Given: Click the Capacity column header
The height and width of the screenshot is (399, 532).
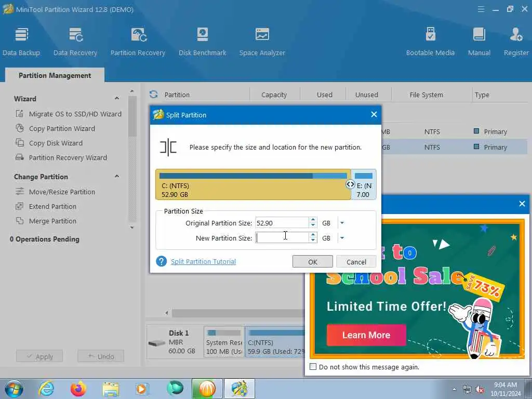Looking at the screenshot, I should pyautogui.click(x=274, y=95).
